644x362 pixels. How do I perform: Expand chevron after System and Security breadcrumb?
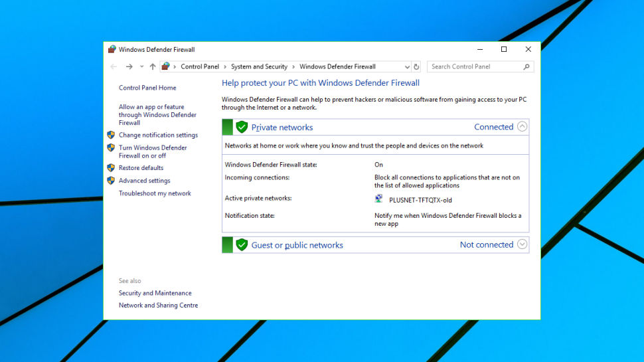[293, 66]
